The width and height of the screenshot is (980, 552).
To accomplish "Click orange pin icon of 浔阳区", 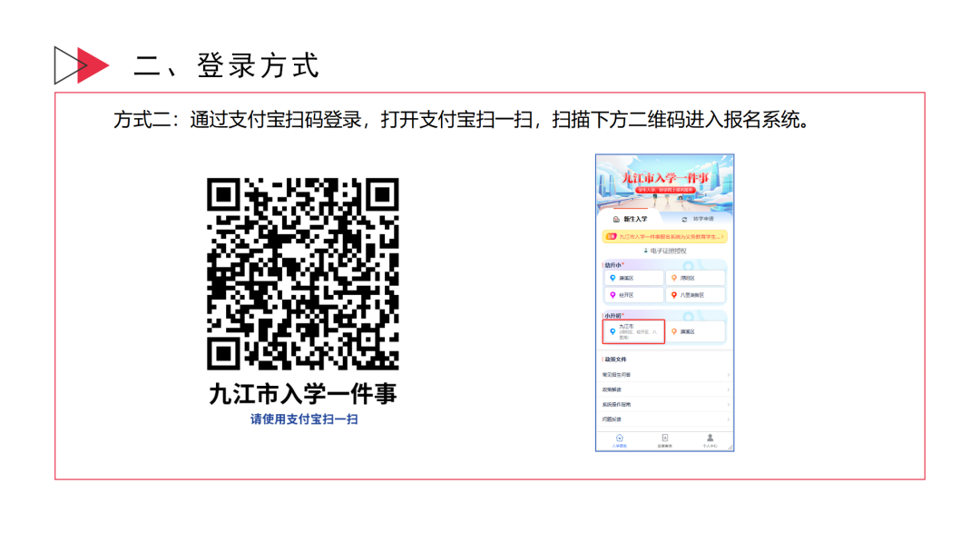I will pyautogui.click(x=674, y=278).
